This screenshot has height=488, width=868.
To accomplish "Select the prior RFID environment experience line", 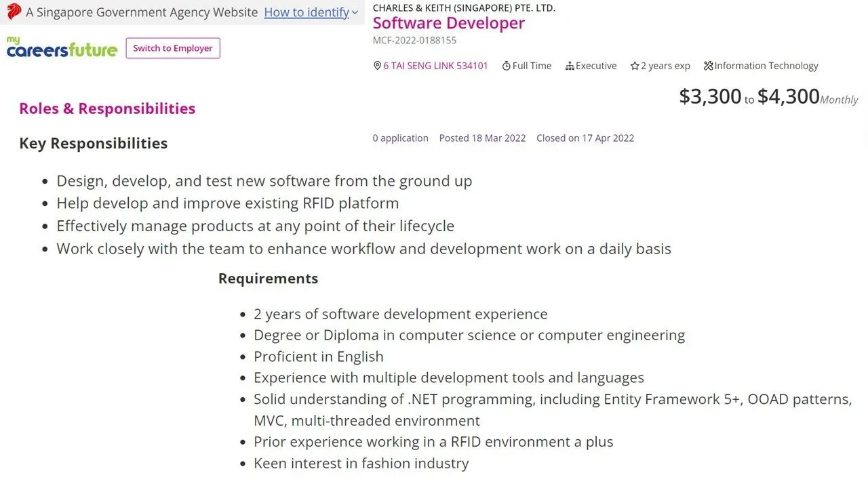I will (x=433, y=442).
